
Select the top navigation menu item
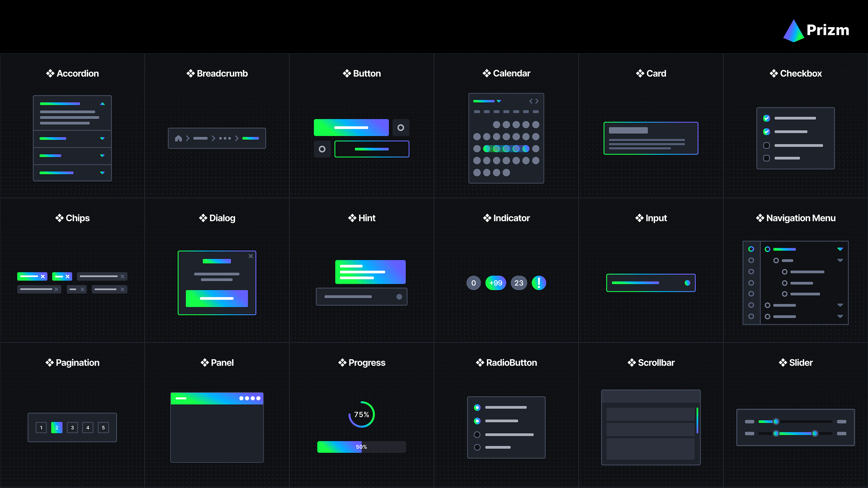[784, 249]
